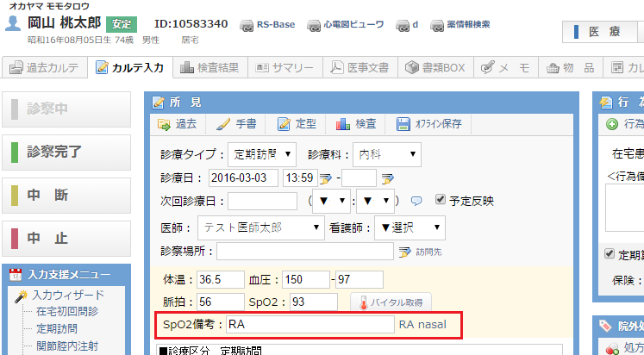Click the 中断 button
This screenshot has width=644, height=355.
66,196
